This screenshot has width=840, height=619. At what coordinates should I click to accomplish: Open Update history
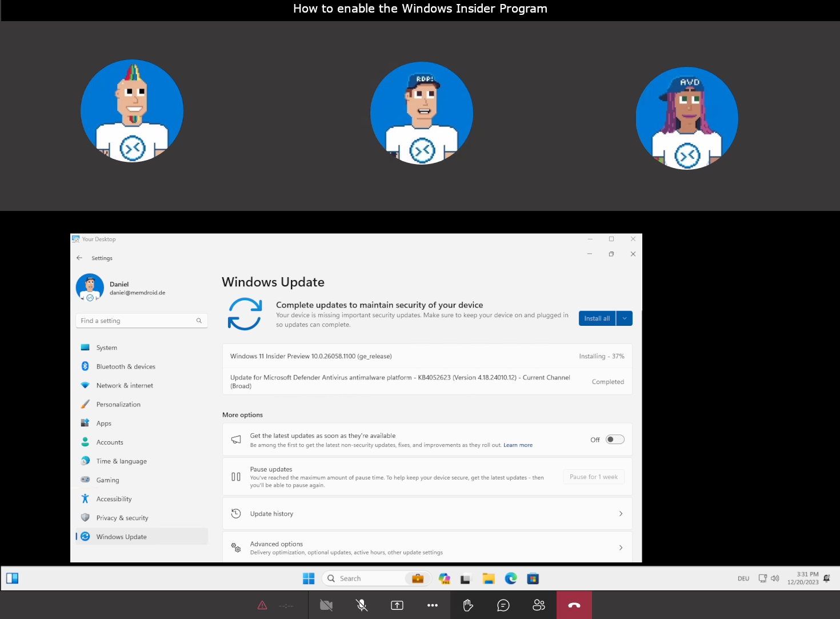point(427,513)
